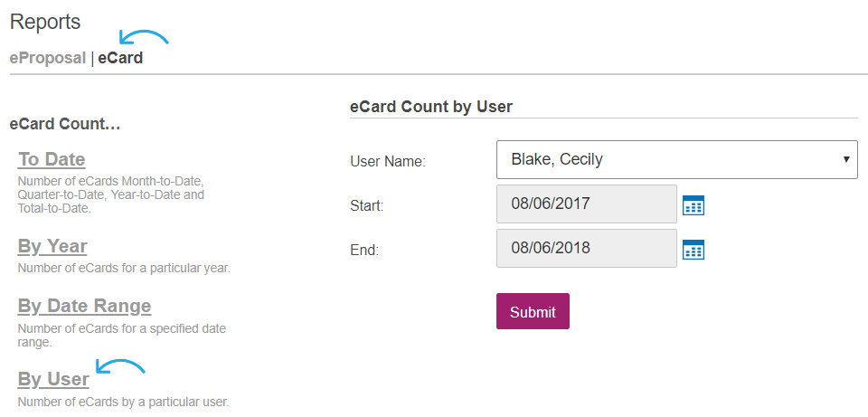Submit the eCard count query
The height and width of the screenshot is (417, 868).
click(533, 311)
